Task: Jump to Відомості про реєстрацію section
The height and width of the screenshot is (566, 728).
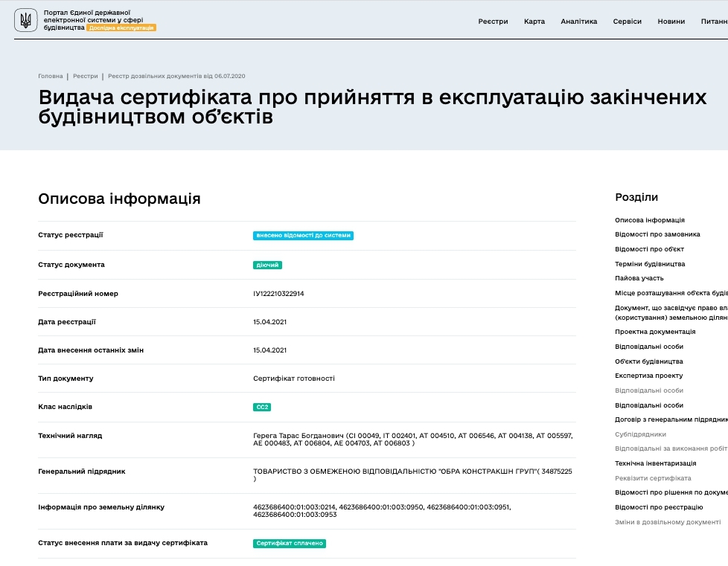Action: click(659, 507)
